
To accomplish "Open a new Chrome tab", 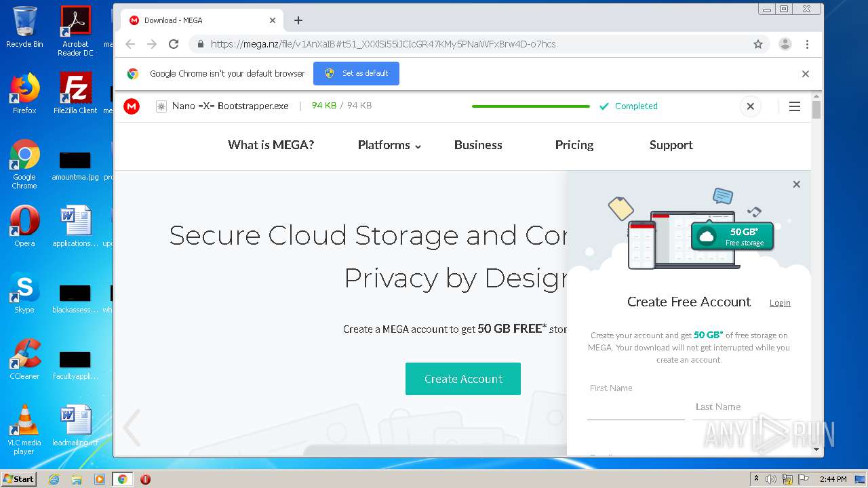I will tap(298, 20).
